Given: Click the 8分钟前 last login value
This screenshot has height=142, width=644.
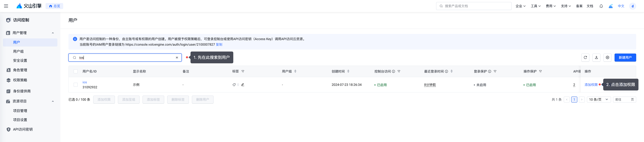Looking at the screenshot, I should [430, 85].
